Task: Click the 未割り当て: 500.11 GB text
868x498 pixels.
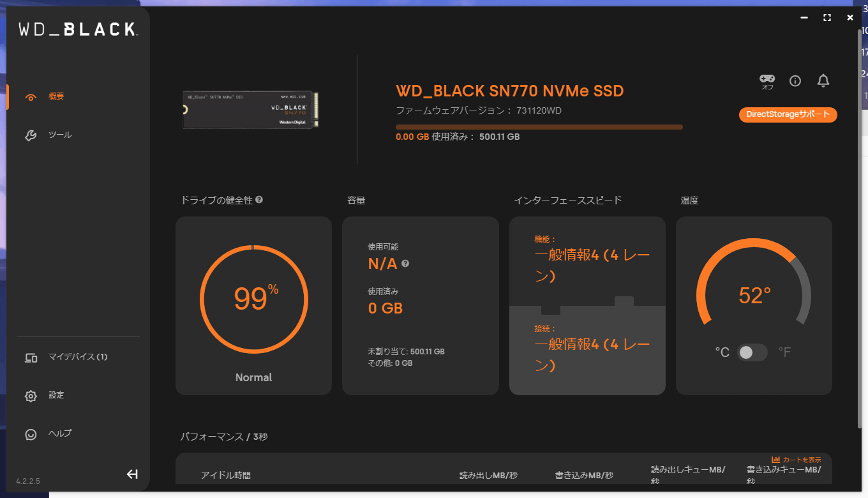Action: tap(406, 351)
